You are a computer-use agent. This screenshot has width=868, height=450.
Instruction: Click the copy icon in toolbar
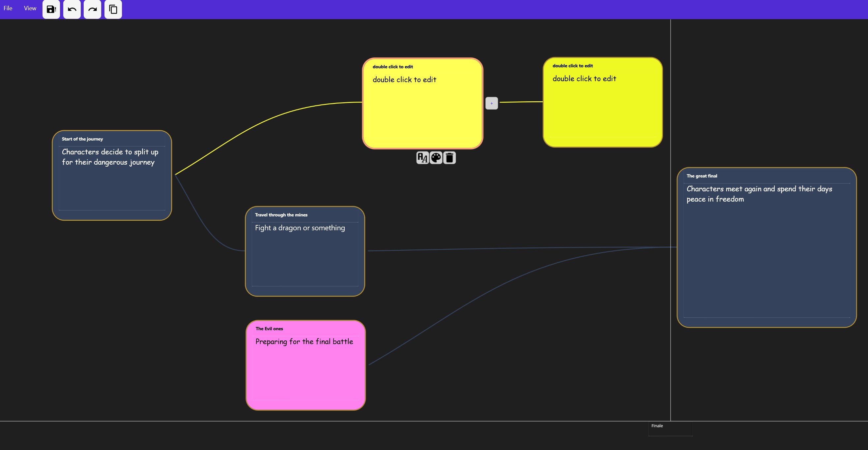113,9
